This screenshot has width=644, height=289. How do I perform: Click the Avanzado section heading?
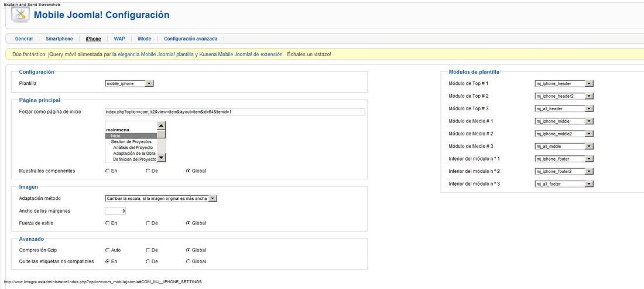click(x=31, y=239)
